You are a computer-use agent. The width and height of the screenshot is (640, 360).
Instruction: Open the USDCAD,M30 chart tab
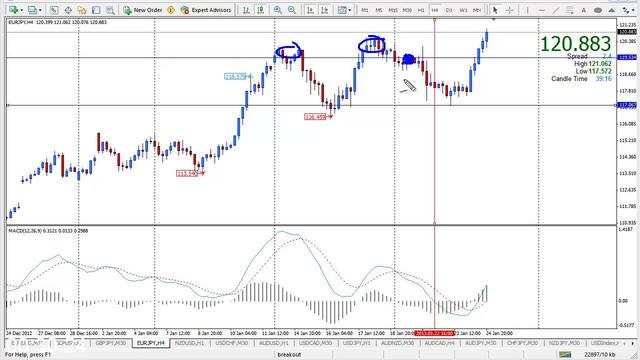[315, 343]
